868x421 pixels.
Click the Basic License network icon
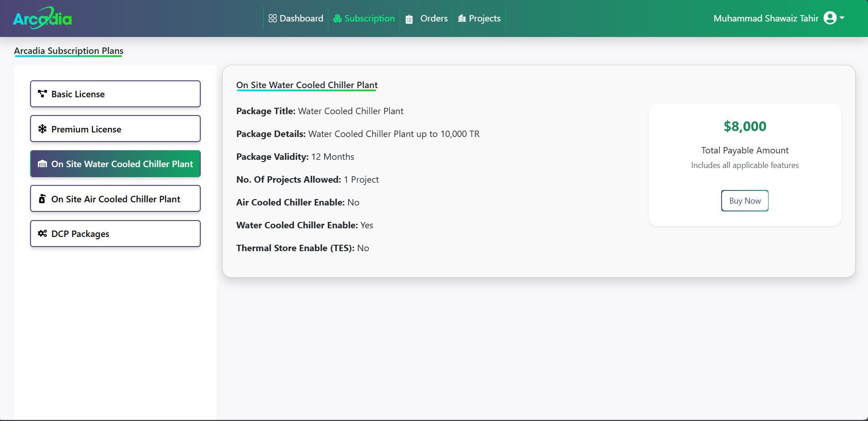click(x=42, y=94)
